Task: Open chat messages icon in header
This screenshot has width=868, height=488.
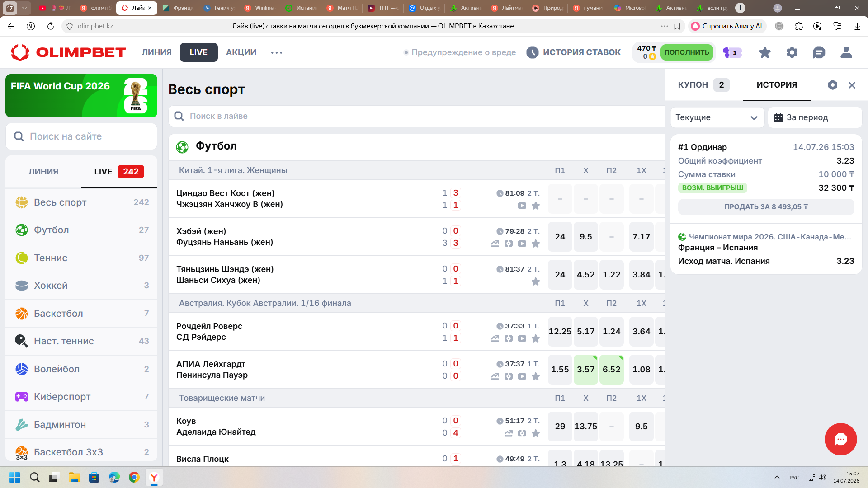Action: point(819,52)
